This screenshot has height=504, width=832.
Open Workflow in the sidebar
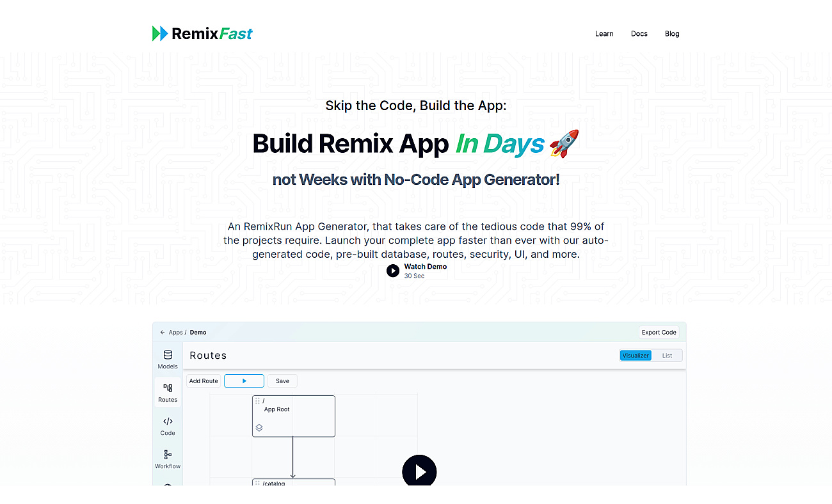[168, 459]
